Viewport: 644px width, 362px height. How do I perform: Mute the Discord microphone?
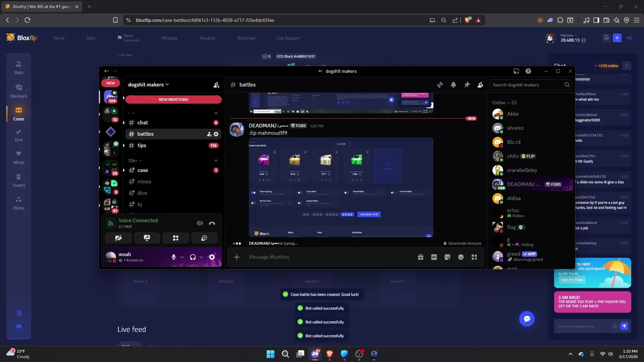pos(174,257)
